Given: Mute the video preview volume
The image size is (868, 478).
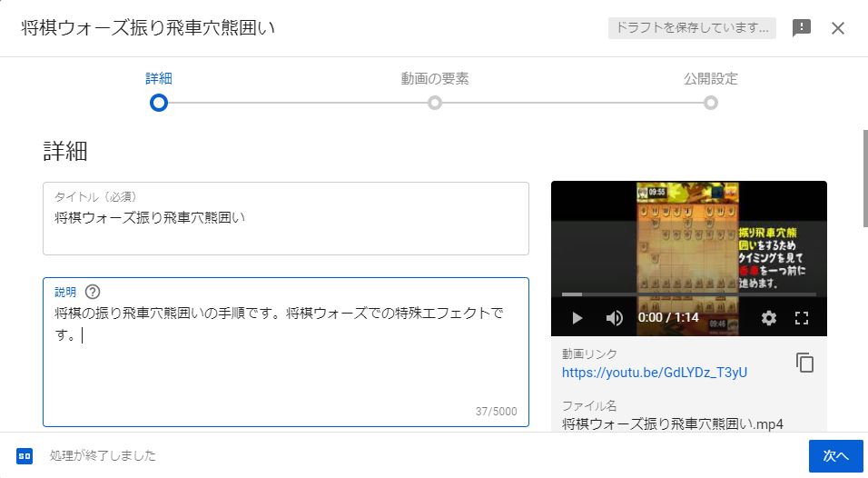Looking at the screenshot, I should (x=614, y=318).
